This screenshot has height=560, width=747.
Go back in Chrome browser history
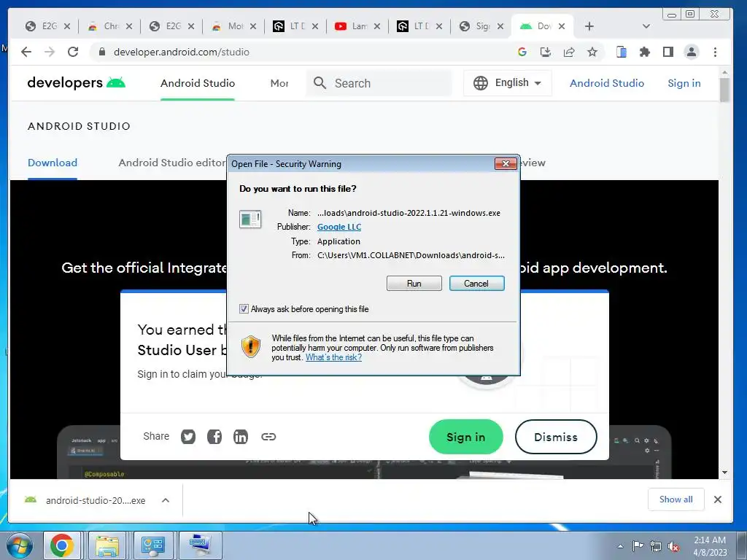tap(26, 52)
